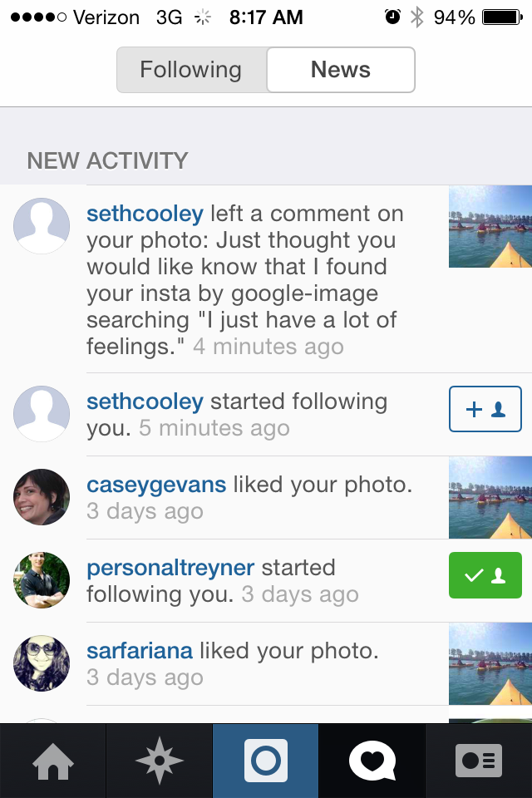Tap sarfariana profile avatar picture
Image resolution: width=532 pixels, height=798 pixels.
42,663
